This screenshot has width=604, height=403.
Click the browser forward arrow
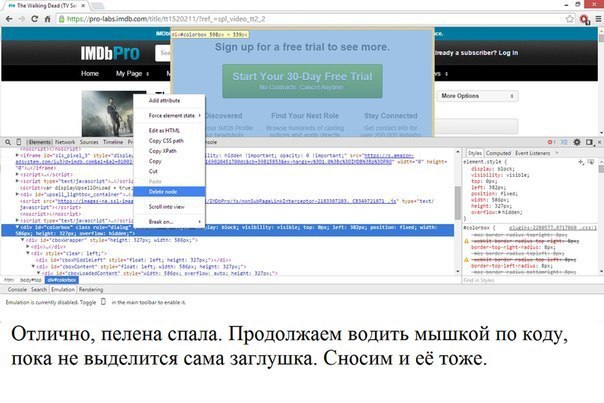pos(22,18)
